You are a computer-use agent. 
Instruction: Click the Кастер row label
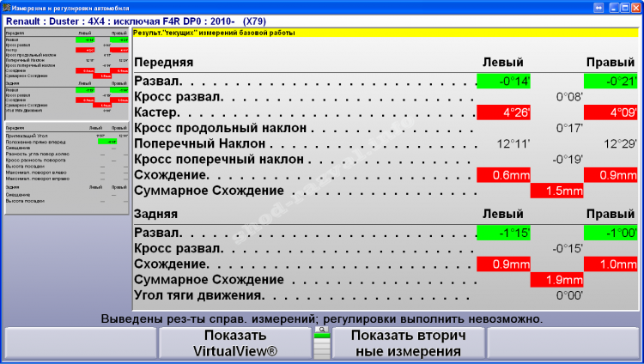point(157,112)
